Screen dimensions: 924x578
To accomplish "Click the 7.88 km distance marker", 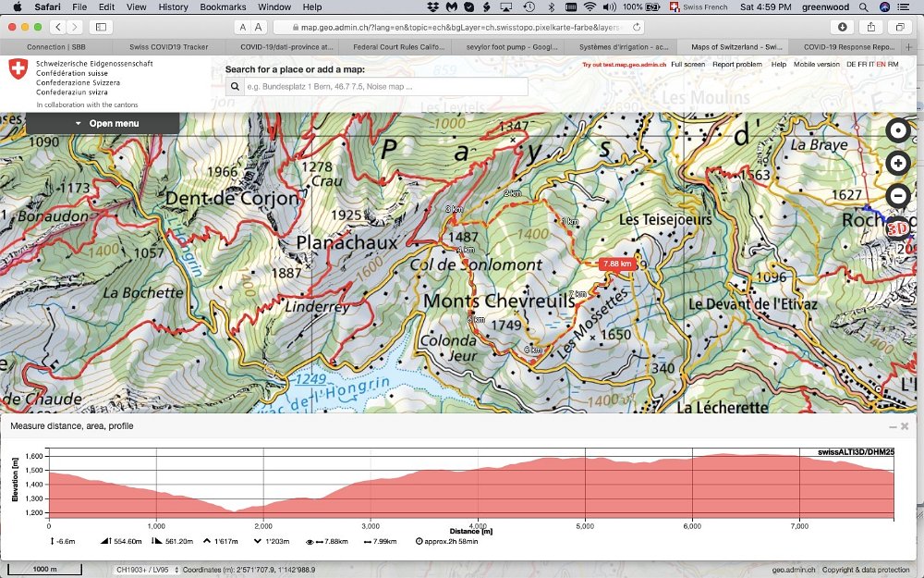I will tap(616, 264).
